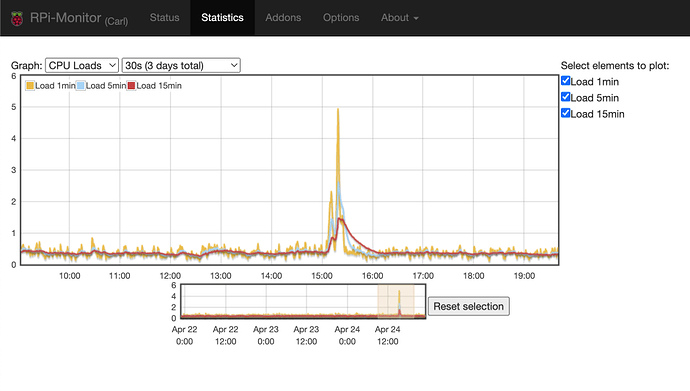Click the blue Load 5min legend swatch
Screen dimensions: 690x391
81,86
